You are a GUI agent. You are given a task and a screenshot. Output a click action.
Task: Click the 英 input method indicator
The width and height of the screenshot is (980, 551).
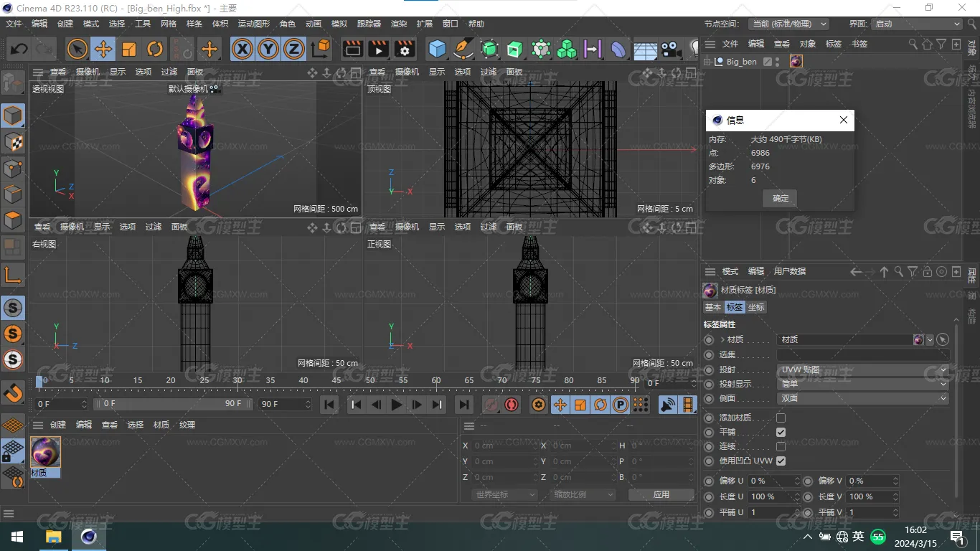point(859,537)
